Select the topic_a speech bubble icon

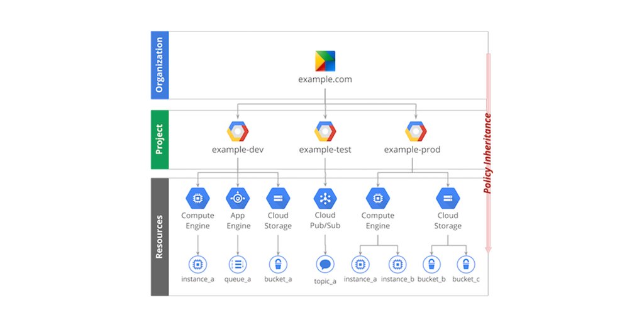click(325, 264)
